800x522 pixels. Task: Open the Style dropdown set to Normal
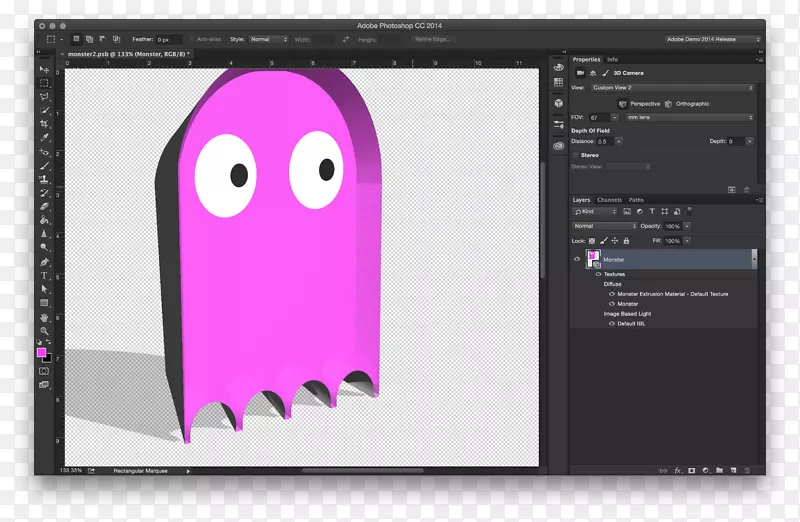click(x=269, y=39)
